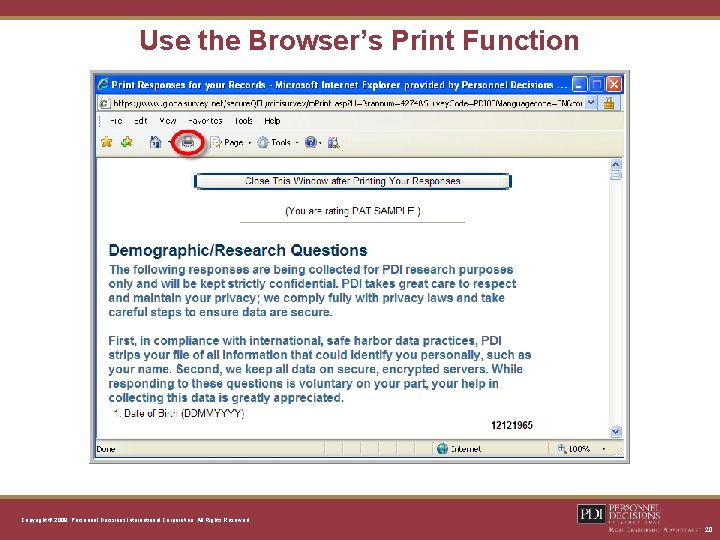Screen dimensions: 720x540
Task: Open the Help menu
Action: click(x=272, y=121)
